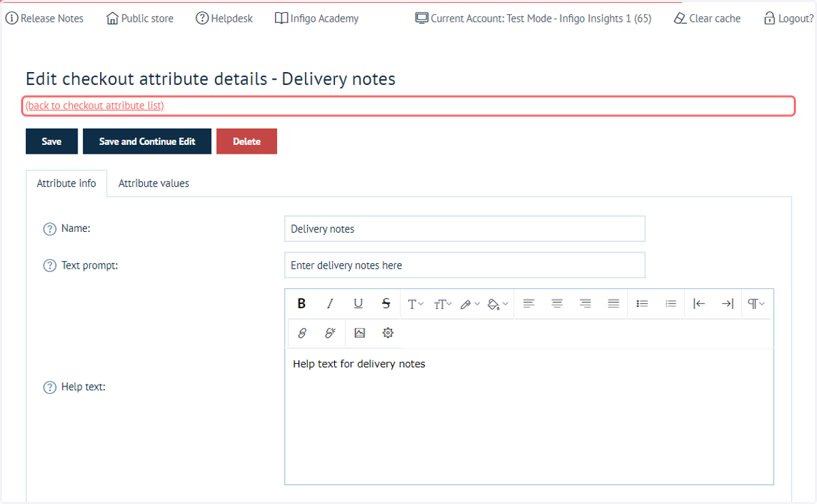
Task: Underline the selected help text
Action: [x=358, y=304]
